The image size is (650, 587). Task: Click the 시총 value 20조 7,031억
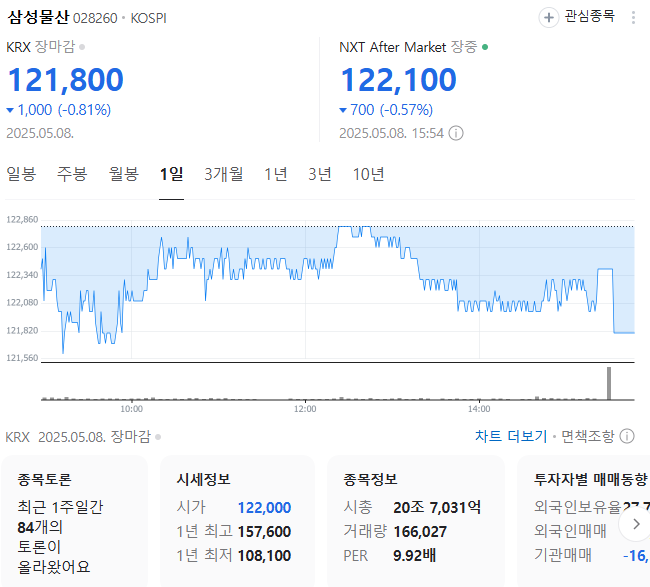click(437, 507)
